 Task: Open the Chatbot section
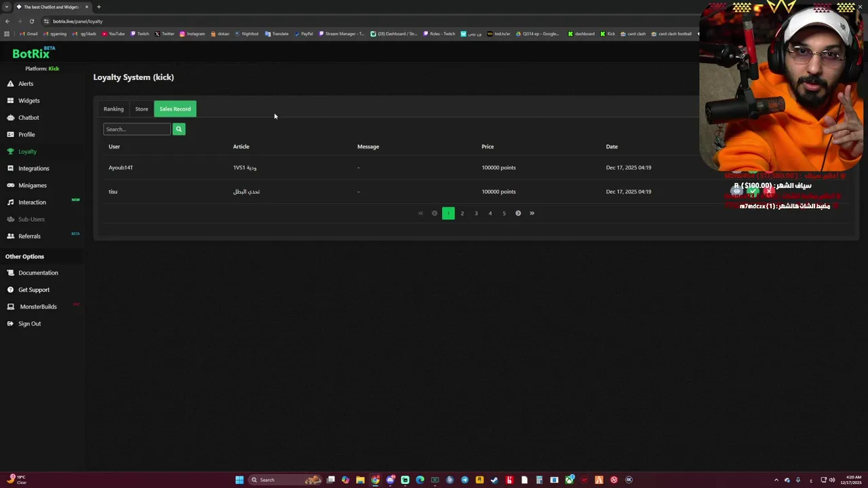(x=28, y=117)
